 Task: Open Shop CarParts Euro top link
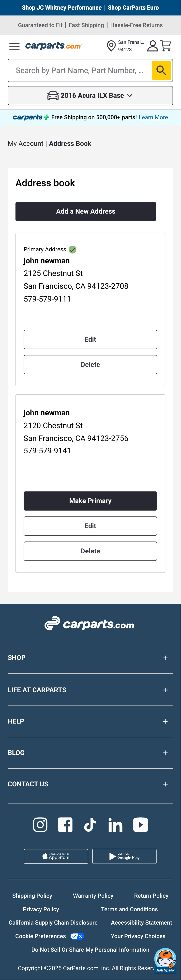[133, 8]
